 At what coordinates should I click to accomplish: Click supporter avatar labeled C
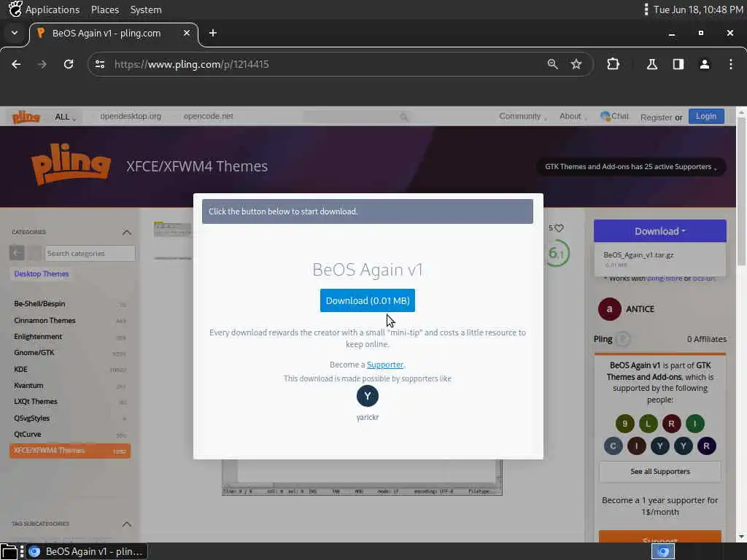point(613,446)
